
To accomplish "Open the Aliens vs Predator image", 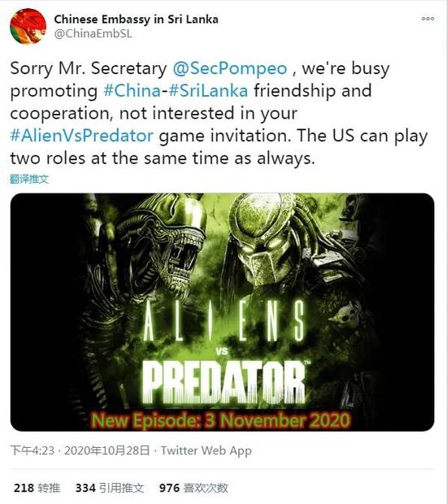I will [223, 312].
